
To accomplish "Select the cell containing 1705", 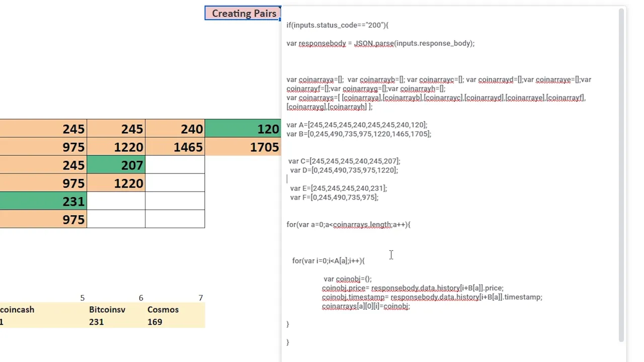I will (243, 147).
